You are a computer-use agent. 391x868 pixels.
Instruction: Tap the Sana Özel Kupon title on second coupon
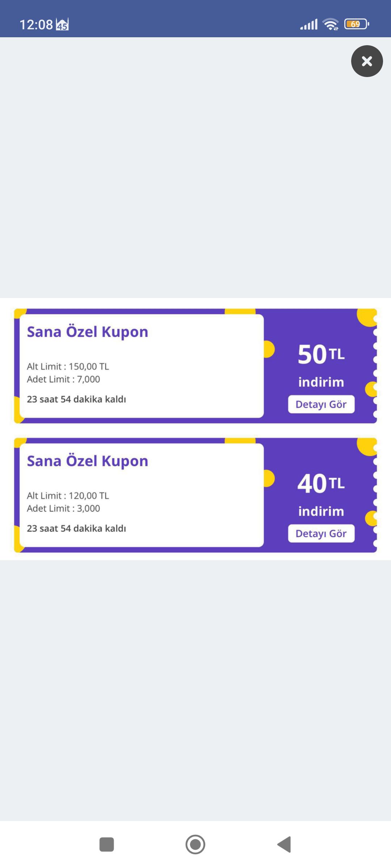88,460
